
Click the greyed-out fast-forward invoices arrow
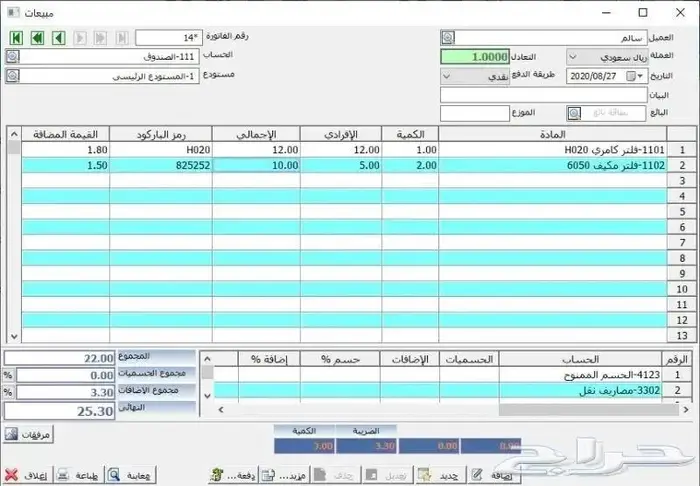[101, 38]
